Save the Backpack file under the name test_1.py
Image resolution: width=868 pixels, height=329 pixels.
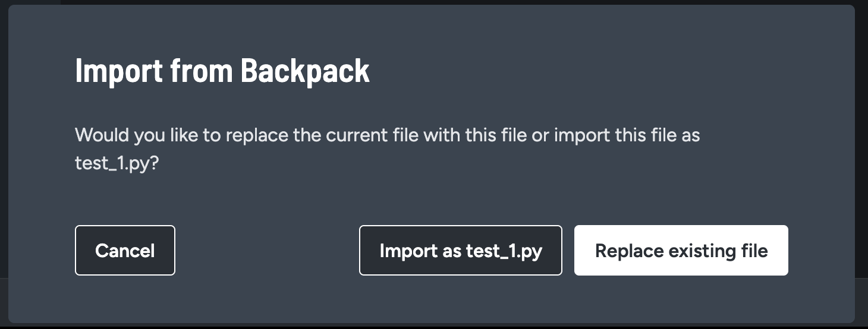coord(460,251)
